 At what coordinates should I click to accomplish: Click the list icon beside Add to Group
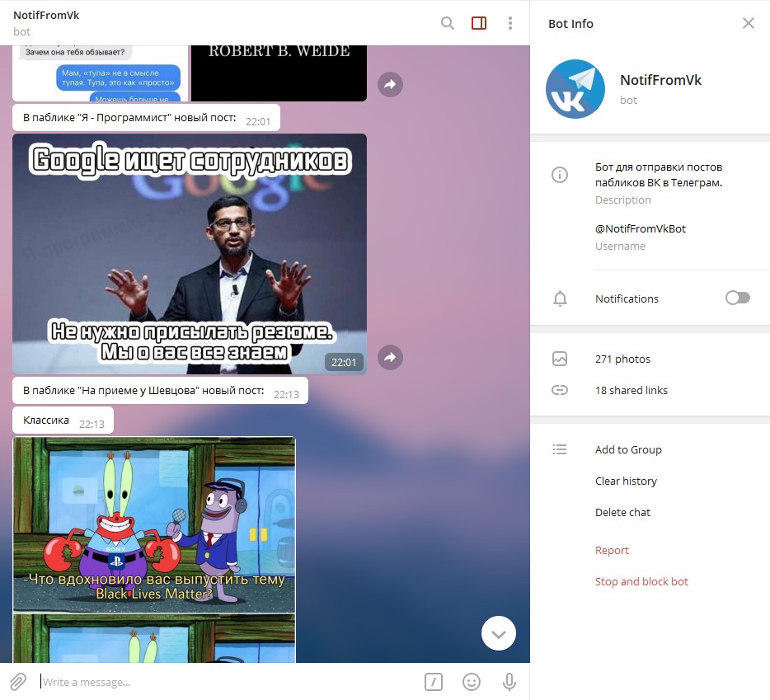[x=559, y=449]
